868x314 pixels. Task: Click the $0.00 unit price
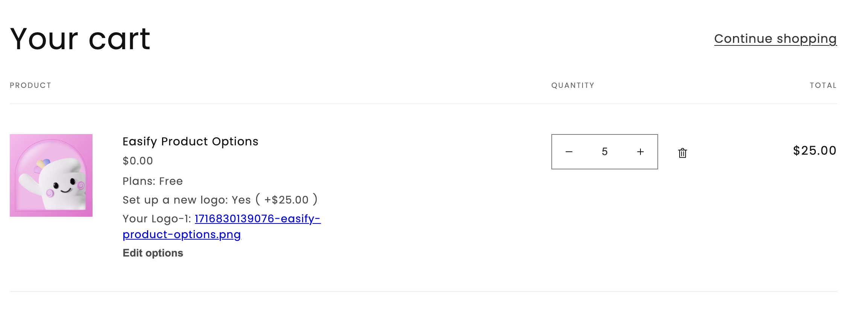point(138,161)
